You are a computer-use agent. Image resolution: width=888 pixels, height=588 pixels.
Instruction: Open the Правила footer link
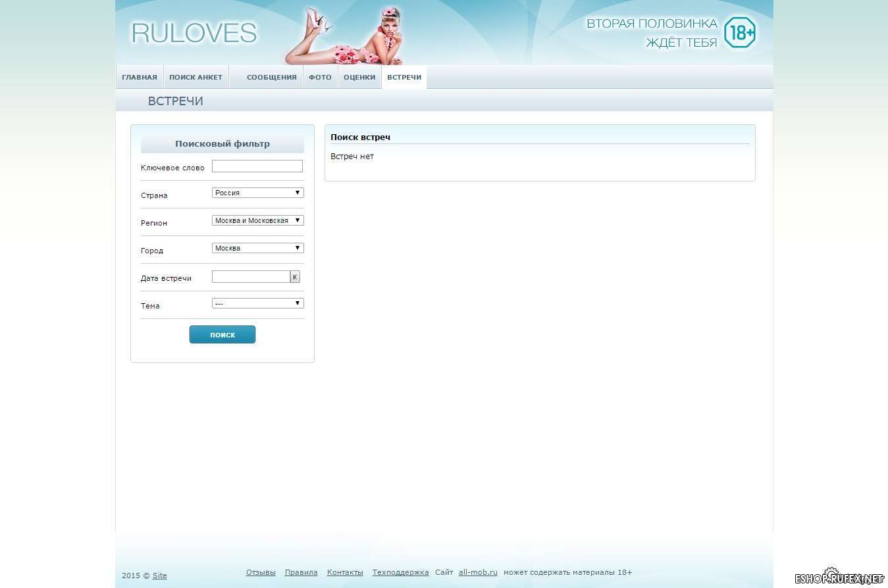point(301,573)
